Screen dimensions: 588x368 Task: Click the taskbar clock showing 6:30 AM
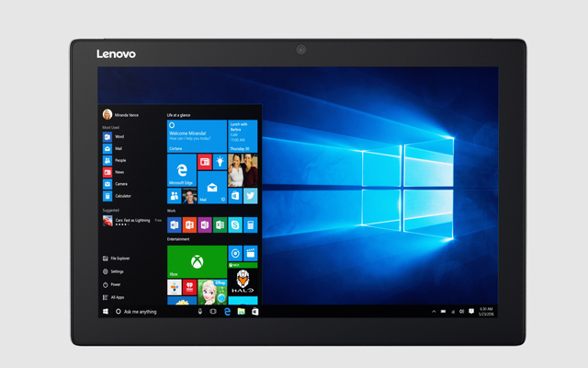coord(486,312)
